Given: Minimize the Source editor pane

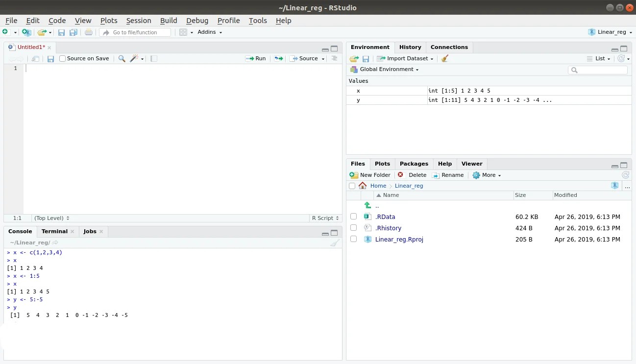Looking at the screenshot, I should click(x=325, y=49).
